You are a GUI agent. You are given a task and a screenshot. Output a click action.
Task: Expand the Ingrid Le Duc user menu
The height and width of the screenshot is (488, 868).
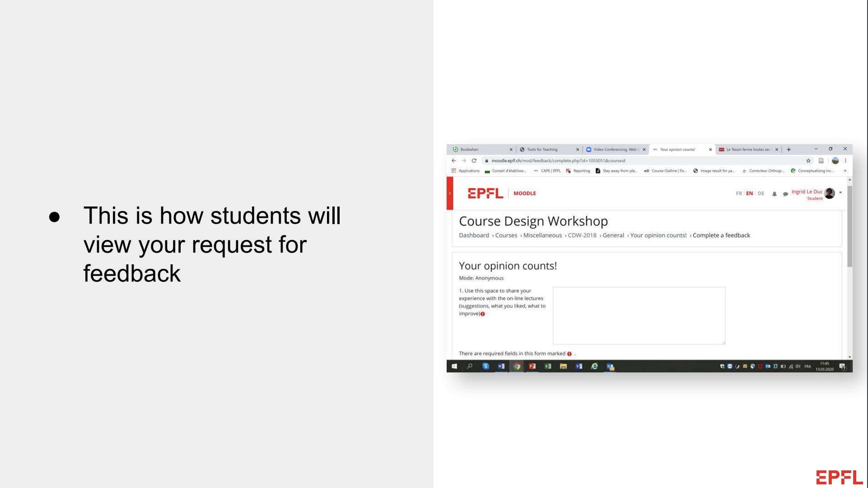click(840, 192)
